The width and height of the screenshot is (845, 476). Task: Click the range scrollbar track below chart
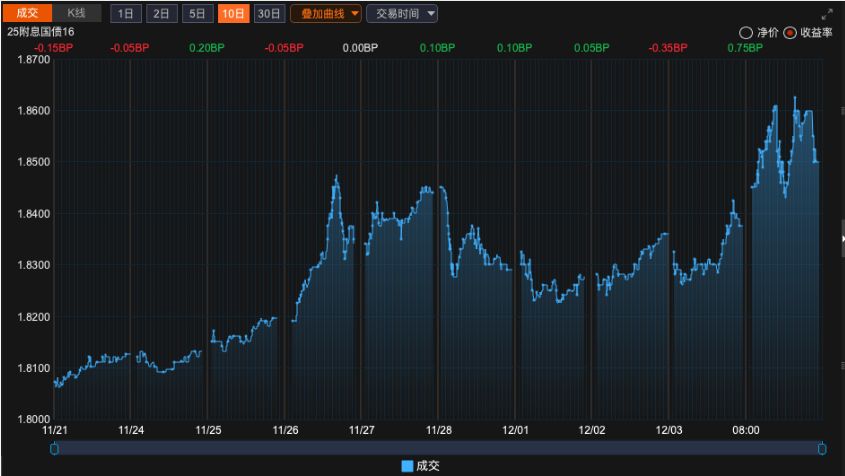(x=438, y=449)
